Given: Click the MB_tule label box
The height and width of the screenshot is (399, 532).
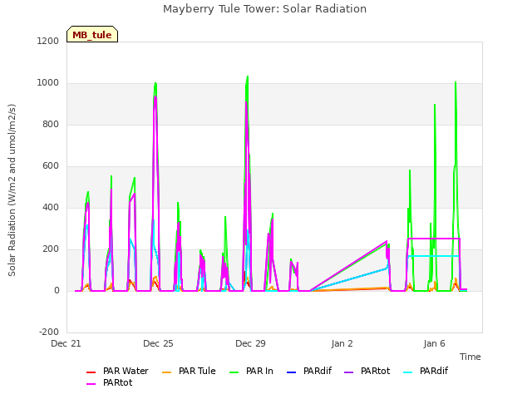Looking at the screenshot, I should 92,34.
